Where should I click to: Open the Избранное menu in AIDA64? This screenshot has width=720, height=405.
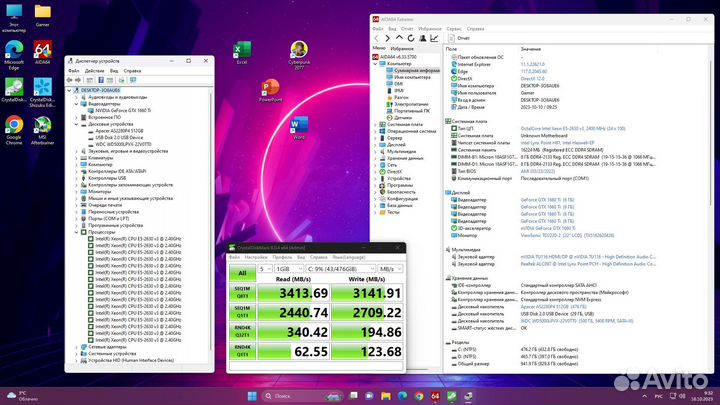point(430,29)
